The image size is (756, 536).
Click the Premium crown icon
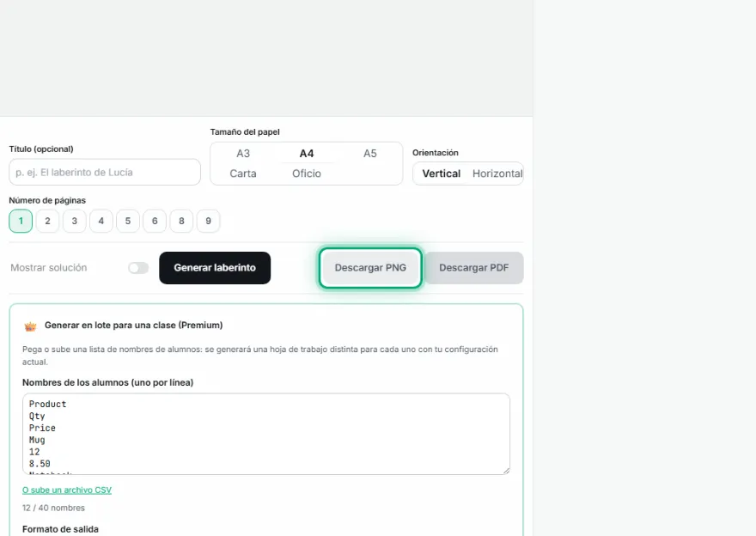[x=30, y=326]
